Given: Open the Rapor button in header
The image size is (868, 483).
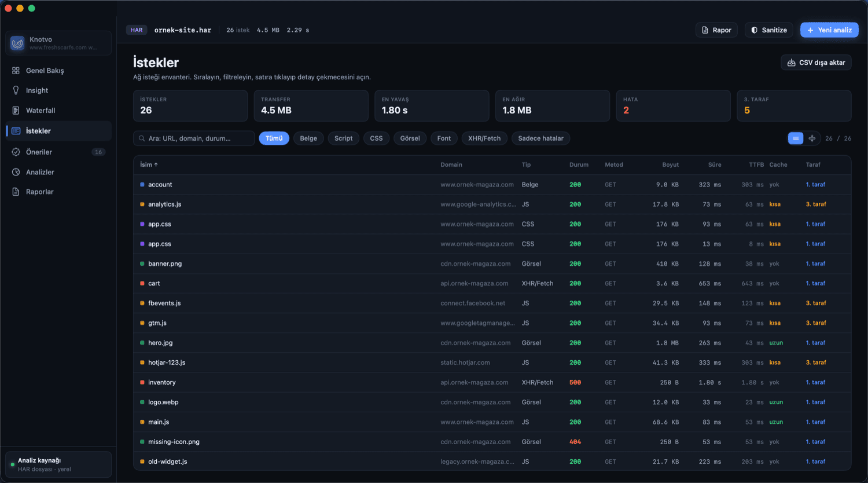Looking at the screenshot, I should click(716, 30).
